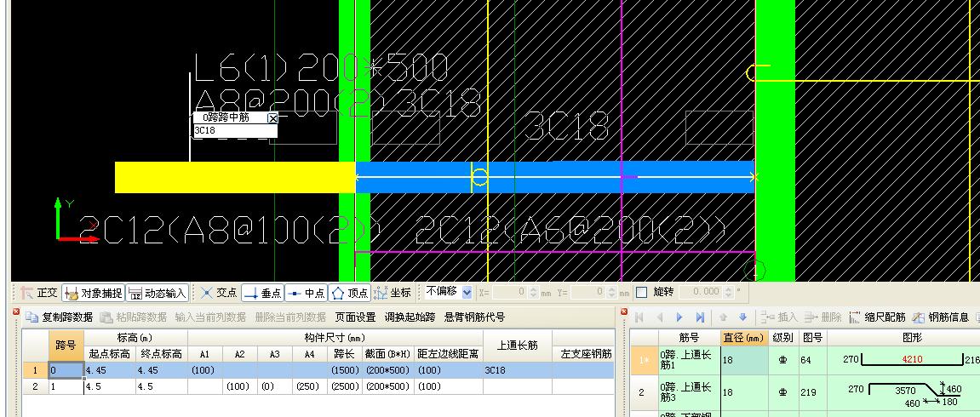The image size is (980, 417).
Task: Enable 坐标 coordinate snap
Action: pyautogui.click(x=393, y=292)
